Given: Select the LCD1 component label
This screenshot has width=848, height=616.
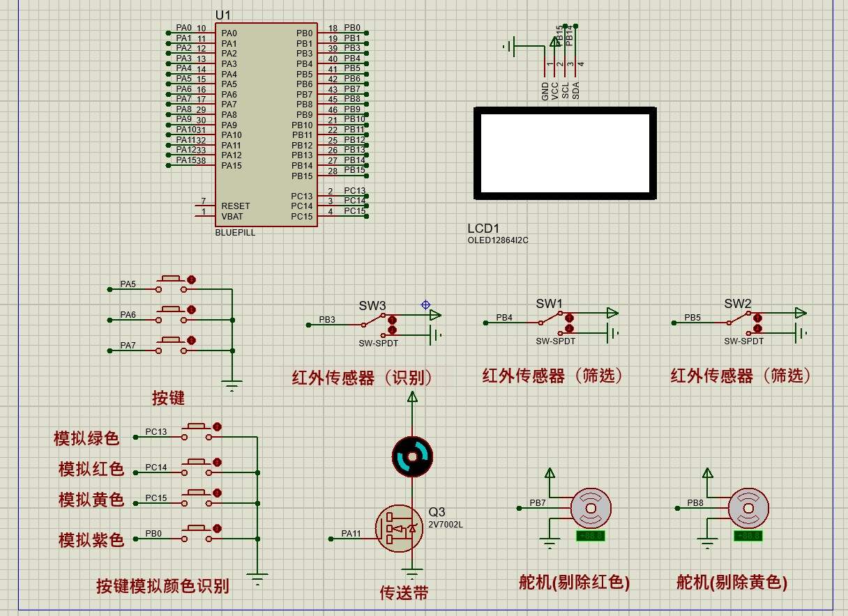Looking at the screenshot, I should point(483,229).
